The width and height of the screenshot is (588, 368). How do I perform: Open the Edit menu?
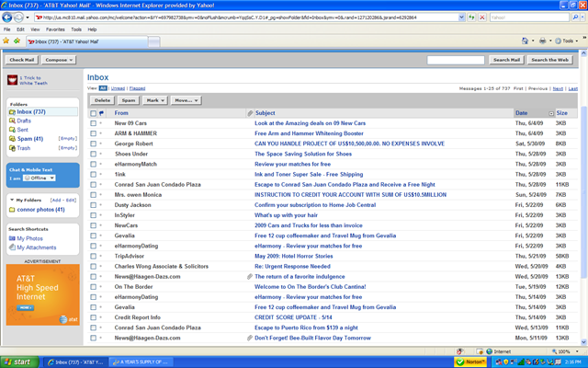[20, 29]
